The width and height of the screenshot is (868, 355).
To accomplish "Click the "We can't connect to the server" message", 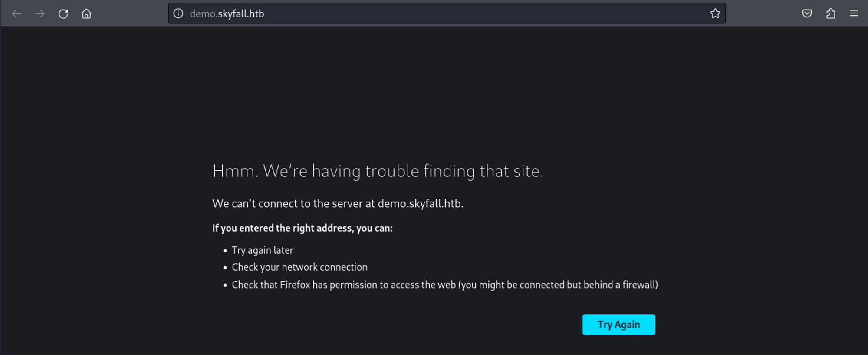I will point(338,203).
